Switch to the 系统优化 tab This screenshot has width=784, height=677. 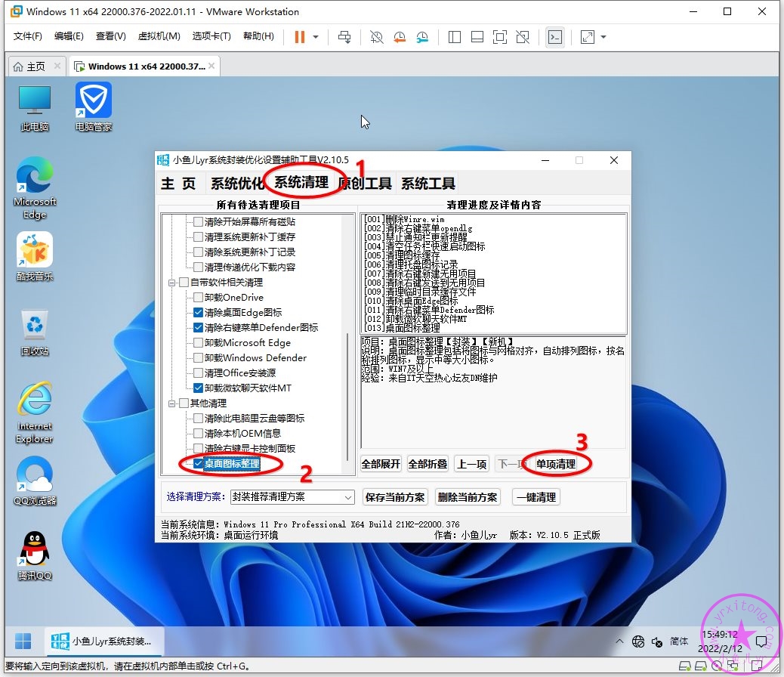[x=237, y=184]
